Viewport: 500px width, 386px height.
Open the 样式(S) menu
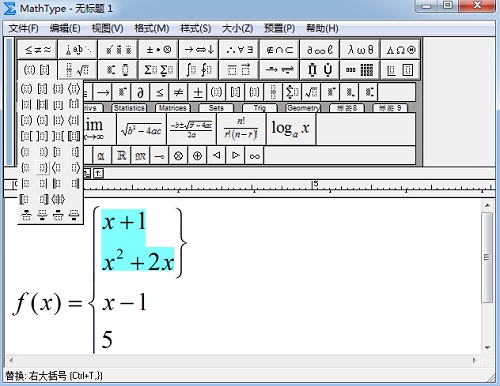click(196, 28)
